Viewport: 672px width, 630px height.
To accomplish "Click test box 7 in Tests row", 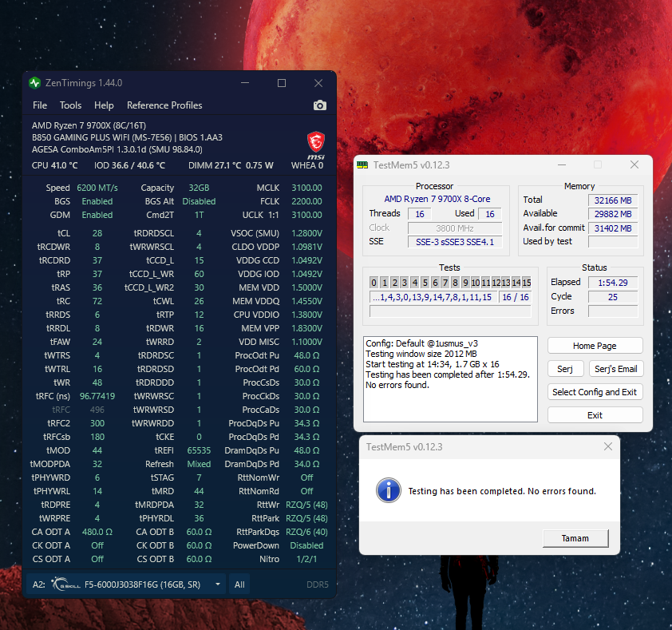I will point(445,282).
